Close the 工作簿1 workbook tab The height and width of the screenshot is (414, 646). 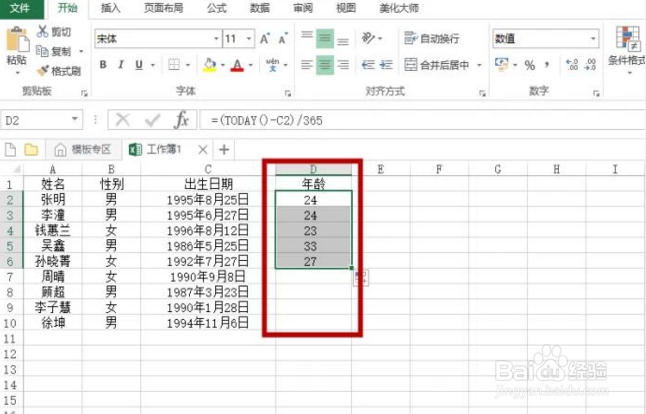pyautogui.click(x=203, y=150)
